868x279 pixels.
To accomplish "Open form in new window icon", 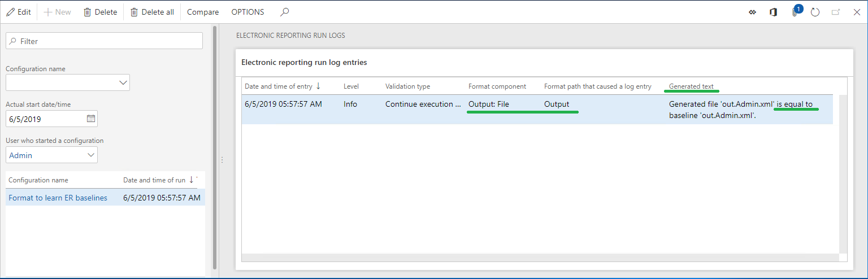I will [836, 12].
